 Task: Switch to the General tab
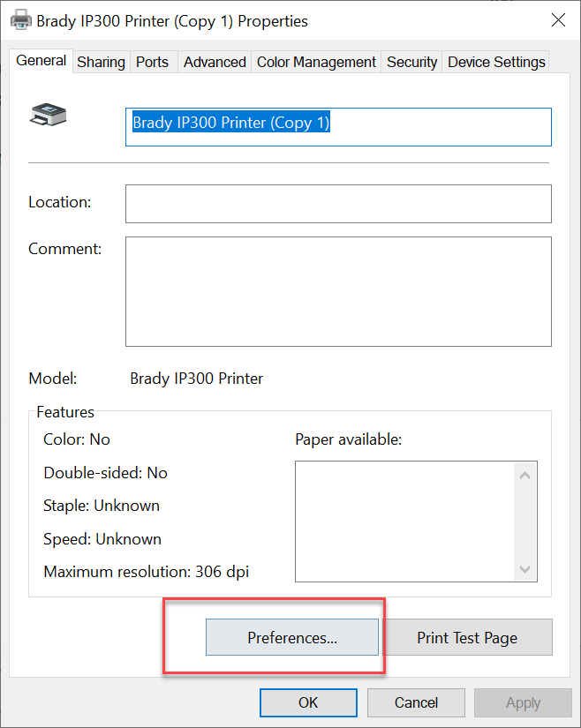pos(41,61)
